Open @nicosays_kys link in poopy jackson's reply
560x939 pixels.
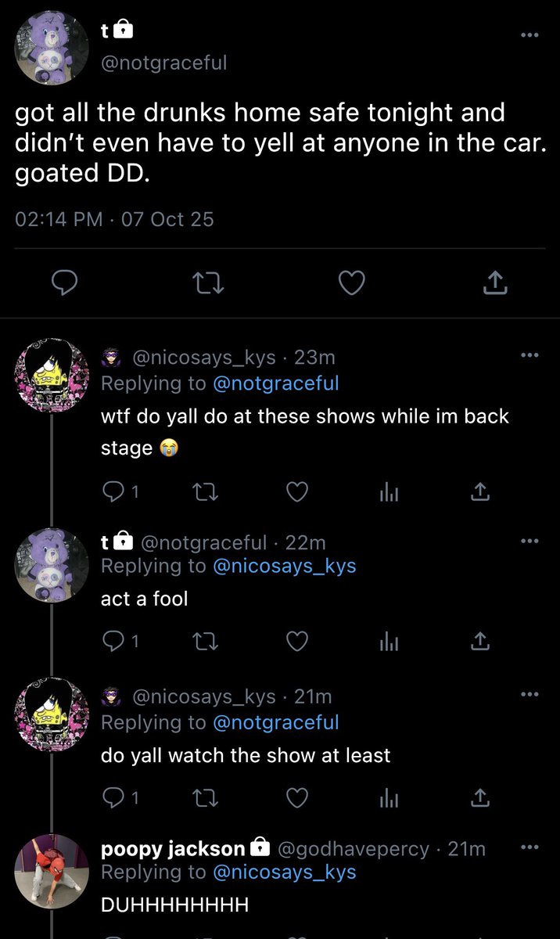pos(284,872)
